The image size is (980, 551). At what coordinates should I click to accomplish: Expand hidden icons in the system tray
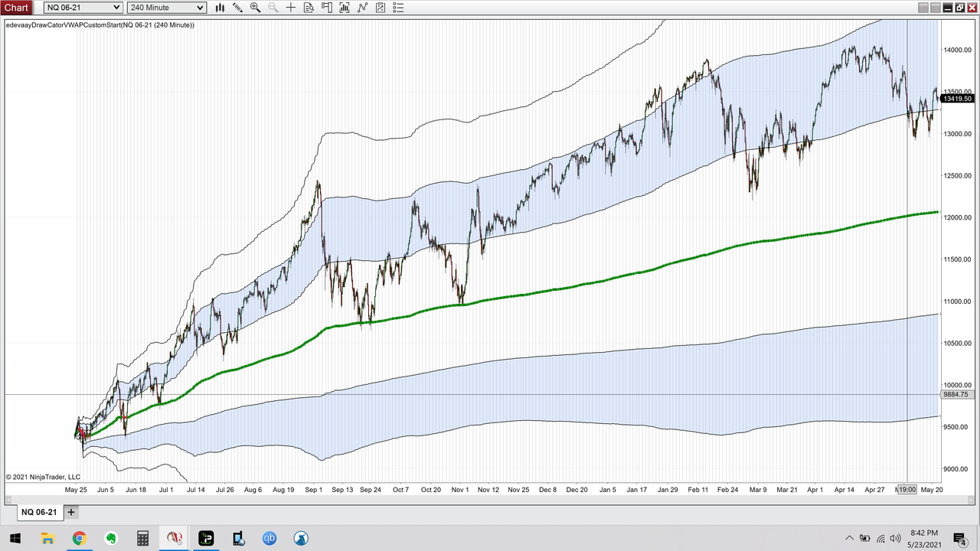coord(849,539)
